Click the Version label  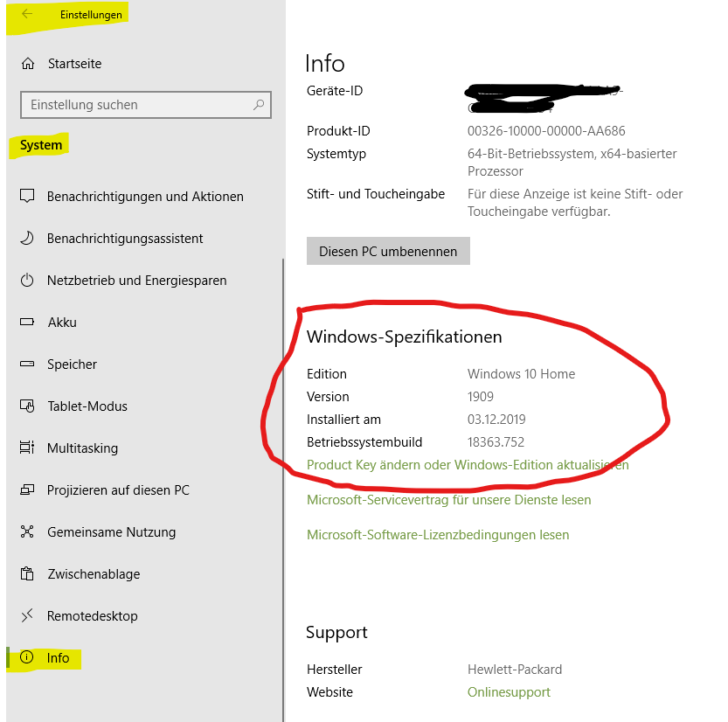coord(328,397)
